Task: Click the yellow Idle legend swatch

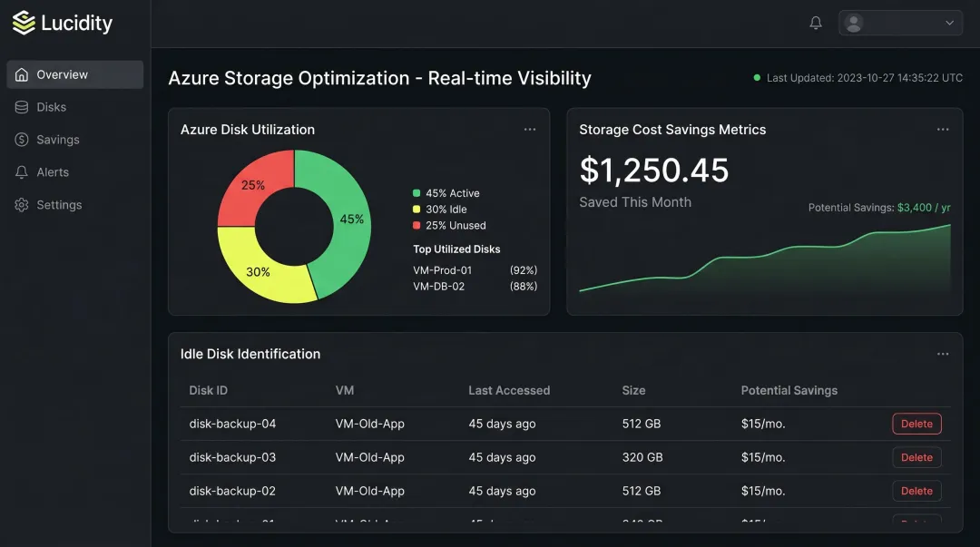Action: (416, 210)
